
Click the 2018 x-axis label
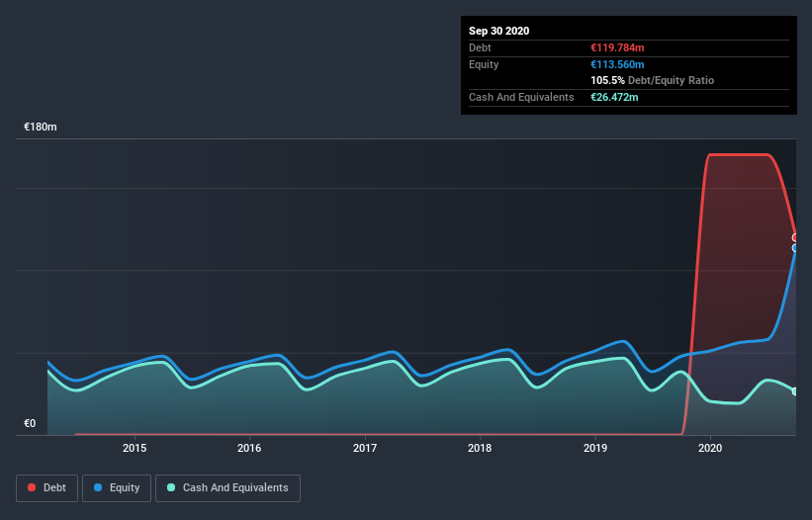pos(480,448)
